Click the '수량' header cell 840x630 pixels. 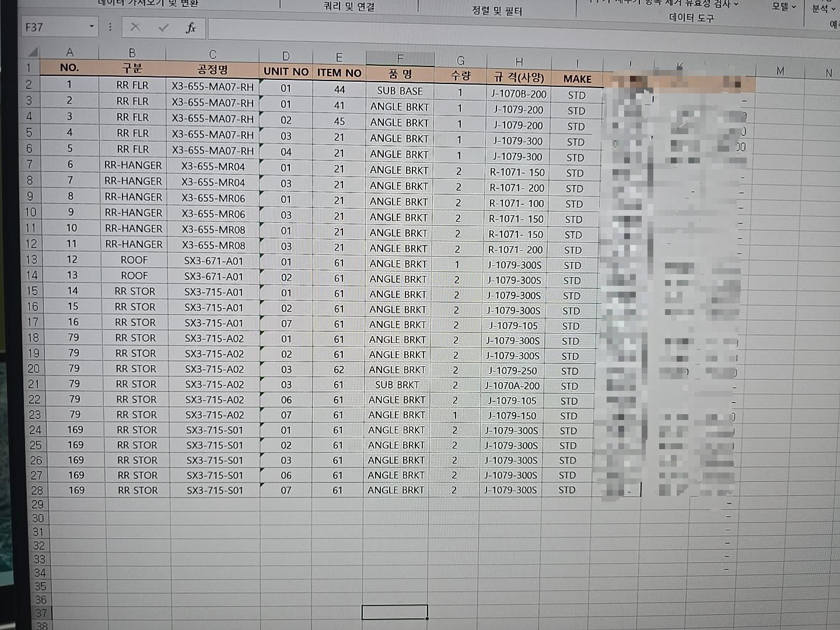pyautogui.click(x=461, y=76)
